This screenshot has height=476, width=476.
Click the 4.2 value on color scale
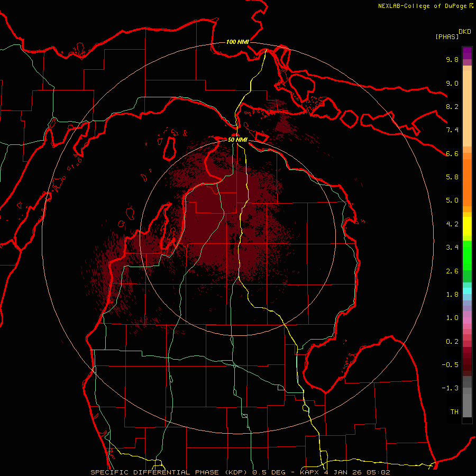coord(452,224)
